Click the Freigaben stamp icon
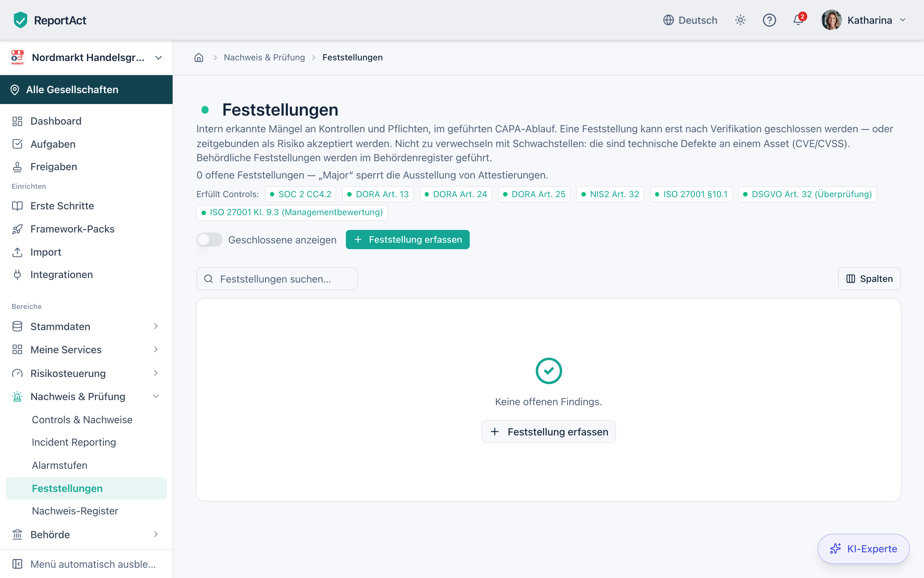 coord(17,167)
